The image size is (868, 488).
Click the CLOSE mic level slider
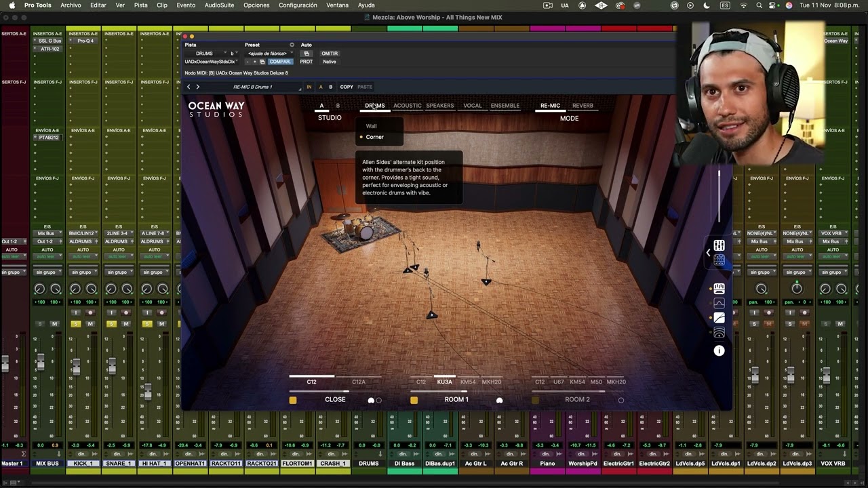(335, 392)
